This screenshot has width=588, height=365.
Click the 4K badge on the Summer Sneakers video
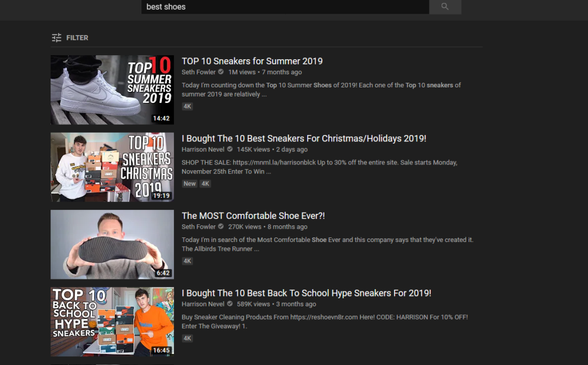(187, 106)
